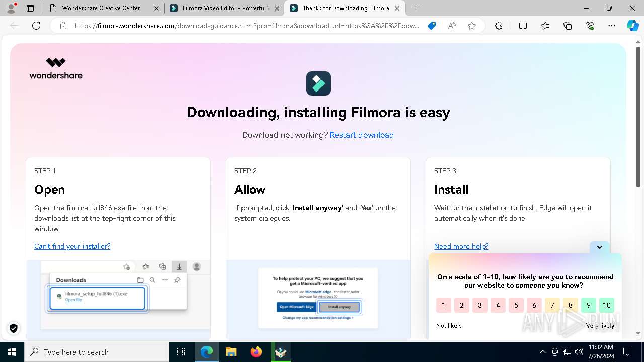Click the Filmora app icon
The image size is (644, 362).
pos(318,83)
